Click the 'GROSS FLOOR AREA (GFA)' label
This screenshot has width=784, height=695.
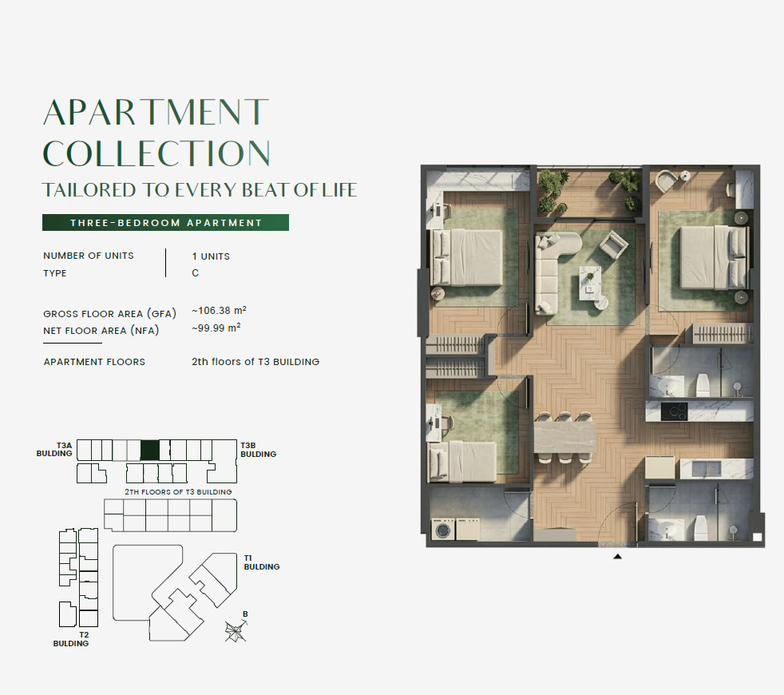[x=109, y=314]
